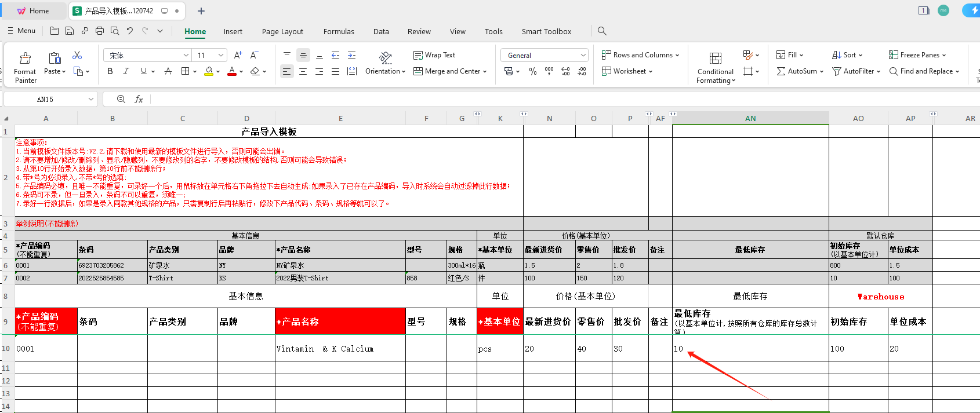Apply the red font color swatch
The image size is (980, 413).
click(x=232, y=71)
